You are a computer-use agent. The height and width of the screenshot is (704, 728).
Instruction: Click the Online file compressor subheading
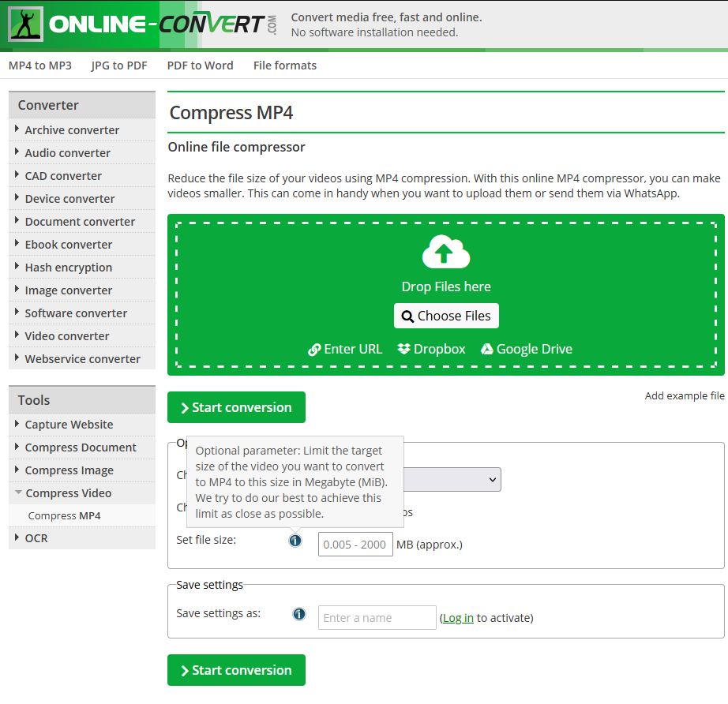click(x=236, y=147)
